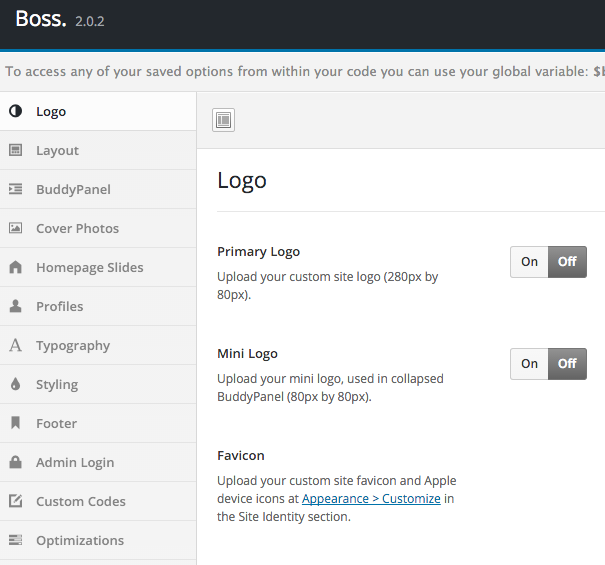The height and width of the screenshot is (565, 605).
Task: Click the Primary Logo heading
Action: 259,252
